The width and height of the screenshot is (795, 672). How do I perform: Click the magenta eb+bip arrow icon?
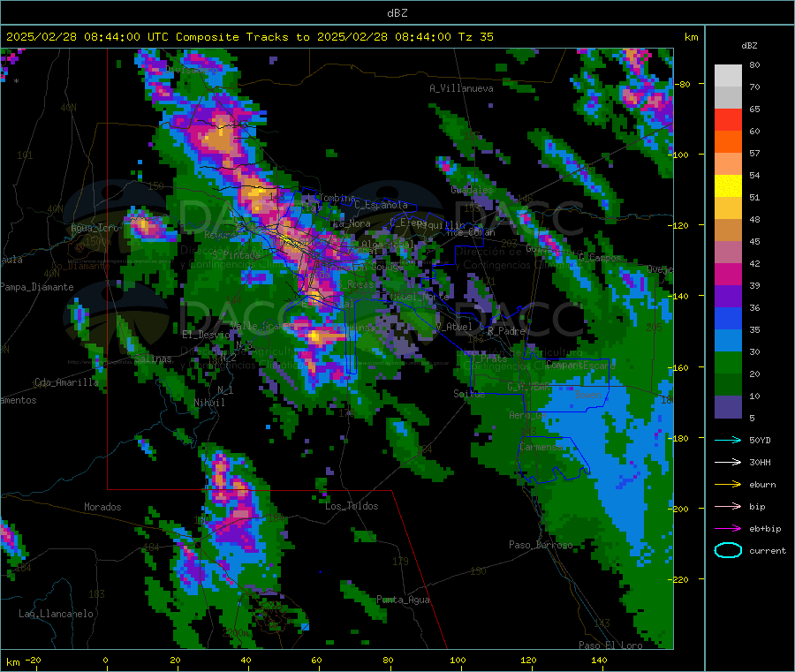(x=728, y=529)
